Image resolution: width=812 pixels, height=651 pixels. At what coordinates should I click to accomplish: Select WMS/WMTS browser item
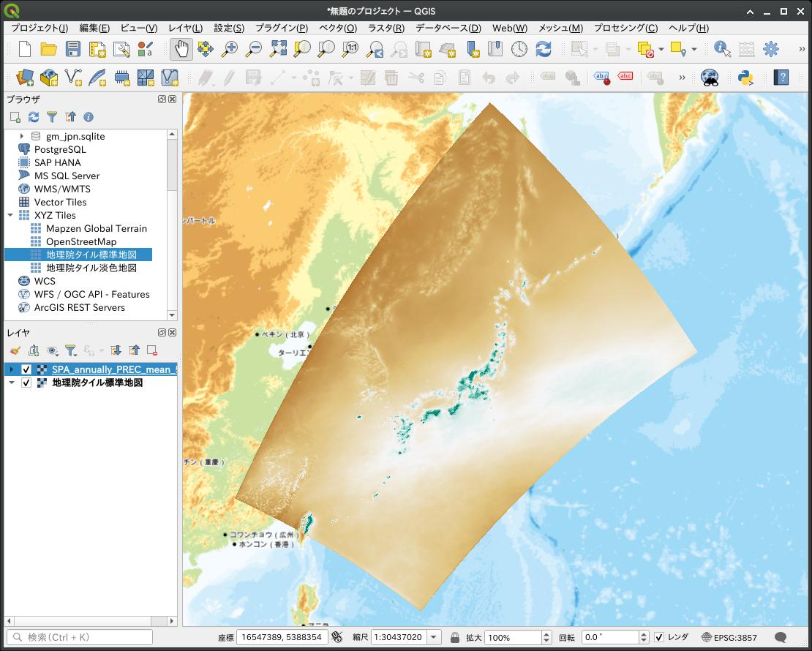click(62, 189)
